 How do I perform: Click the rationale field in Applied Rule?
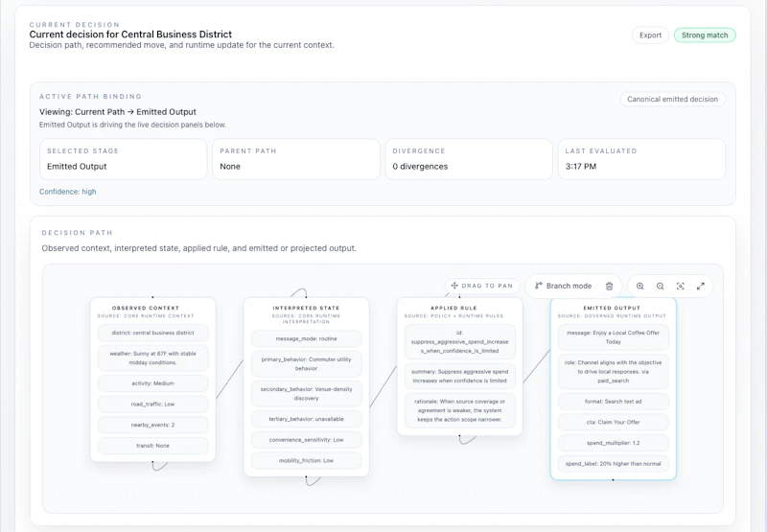click(460, 410)
